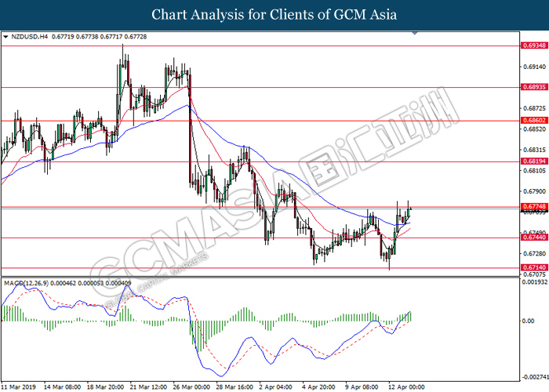Image resolution: width=549 pixels, height=392 pixels.
Task: Click the 0.68725 price scale value
Action: click(x=535, y=108)
